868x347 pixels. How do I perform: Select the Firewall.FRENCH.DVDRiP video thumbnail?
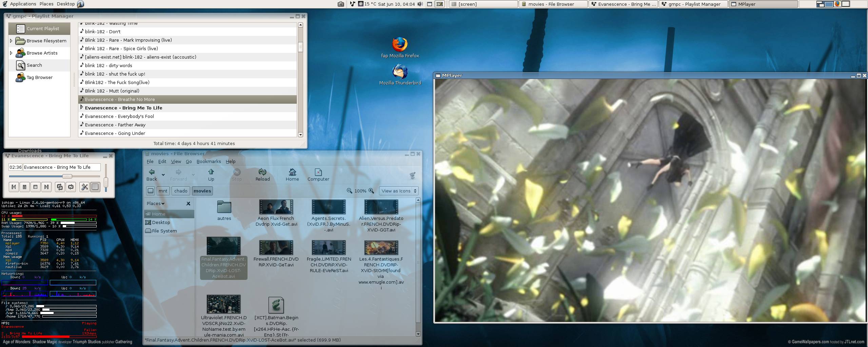[x=276, y=248]
